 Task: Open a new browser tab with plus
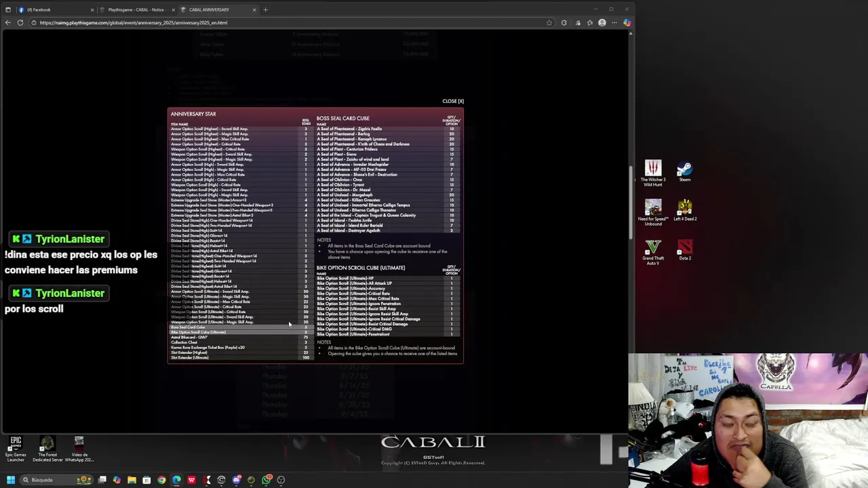265,9
